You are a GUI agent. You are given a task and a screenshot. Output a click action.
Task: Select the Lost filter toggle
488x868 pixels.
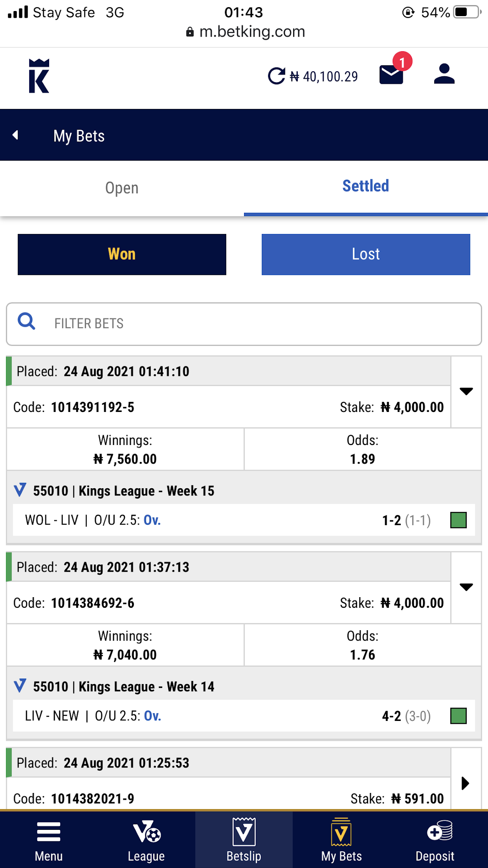pyautogui.click(x=366, y=254)
